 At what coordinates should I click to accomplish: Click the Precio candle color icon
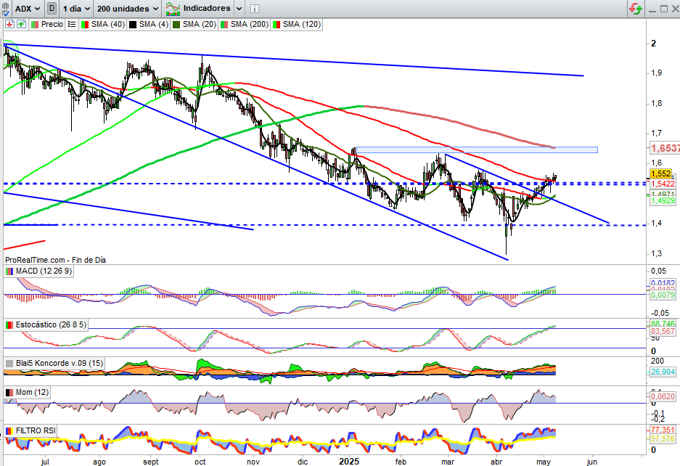35,25
